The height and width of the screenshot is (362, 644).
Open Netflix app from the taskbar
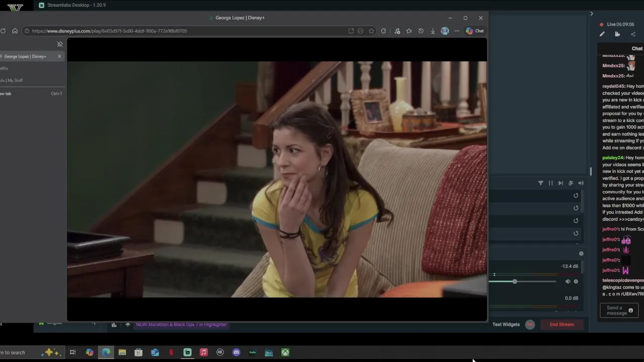pyautogui.click(x=171, y=352)
